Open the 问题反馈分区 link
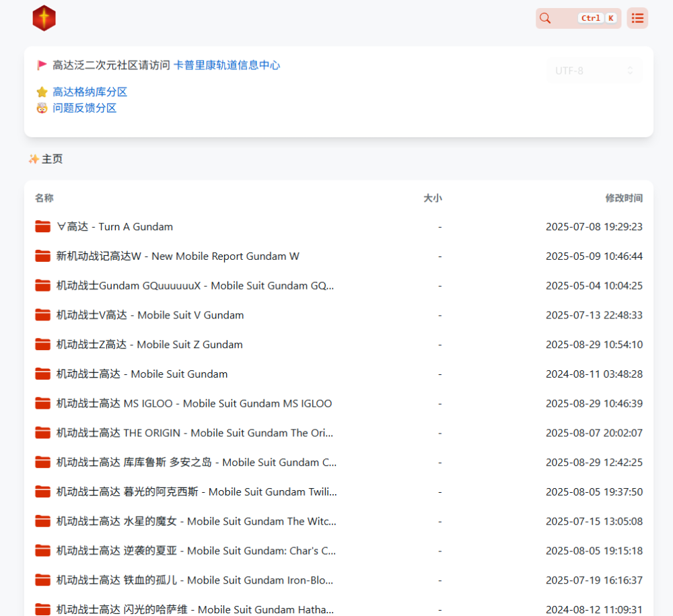Screen dimensions: 673x616 pyautogui.click(x=84, y=108)
